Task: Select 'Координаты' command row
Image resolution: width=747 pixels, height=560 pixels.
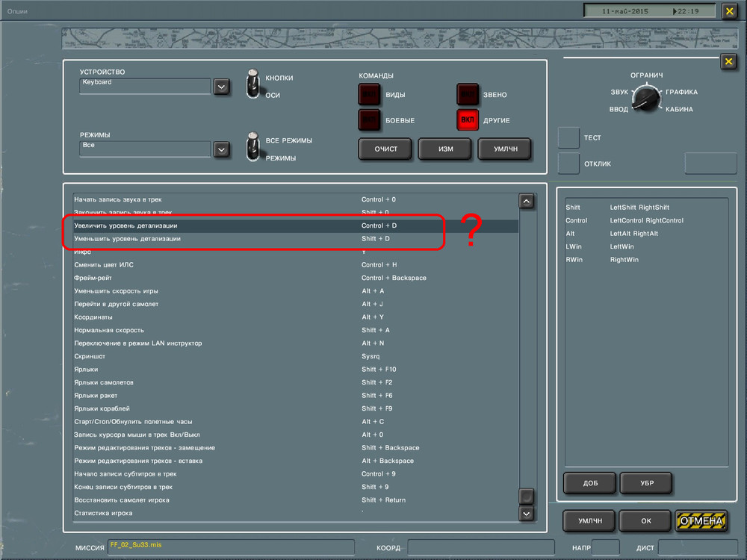Action: pyautogui.click(x=295, y=317)
